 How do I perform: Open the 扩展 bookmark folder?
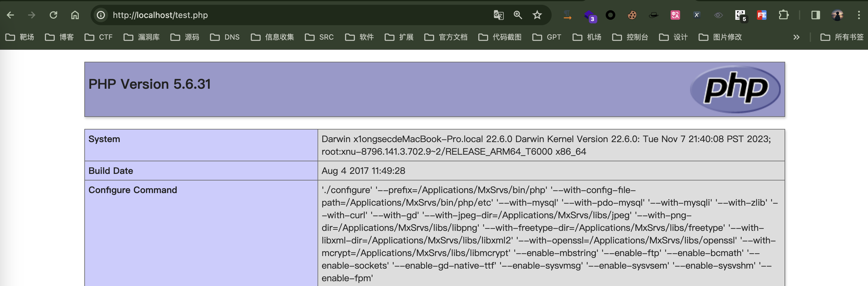click(399, 37)
